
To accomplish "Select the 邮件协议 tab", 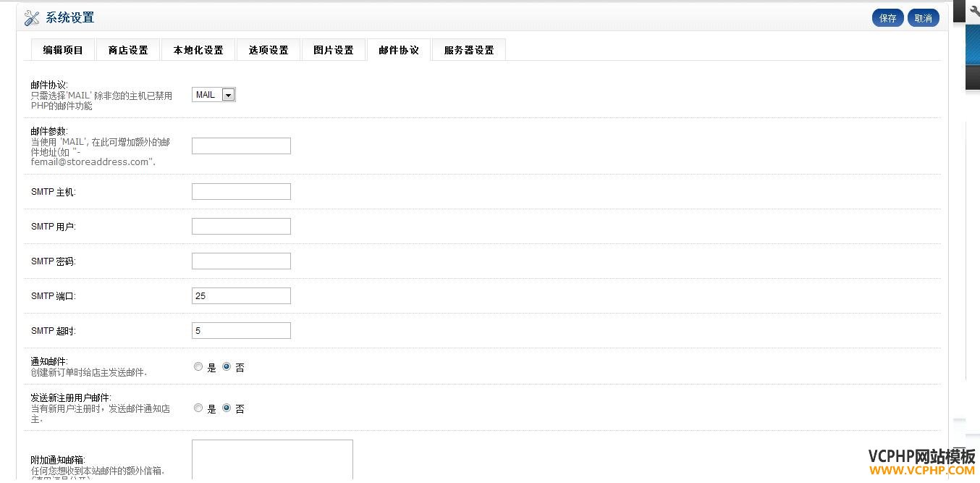I will (x=399, y=50).
